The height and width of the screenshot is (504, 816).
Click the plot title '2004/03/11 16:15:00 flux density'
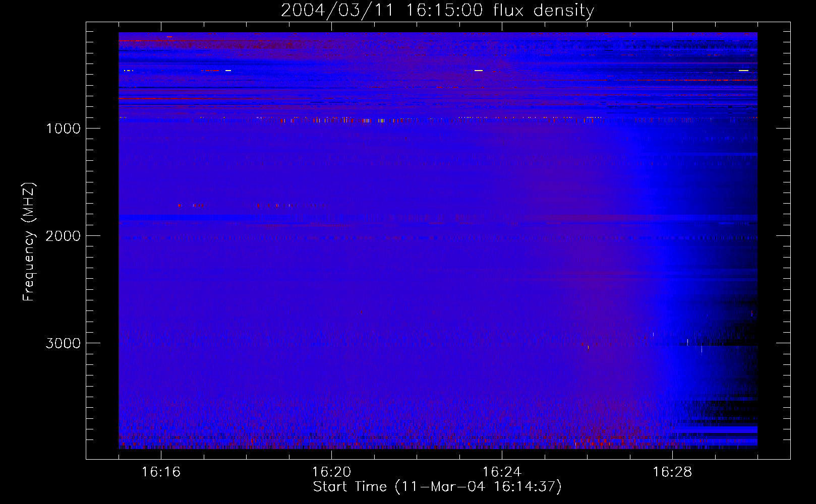tap(437, 10)
